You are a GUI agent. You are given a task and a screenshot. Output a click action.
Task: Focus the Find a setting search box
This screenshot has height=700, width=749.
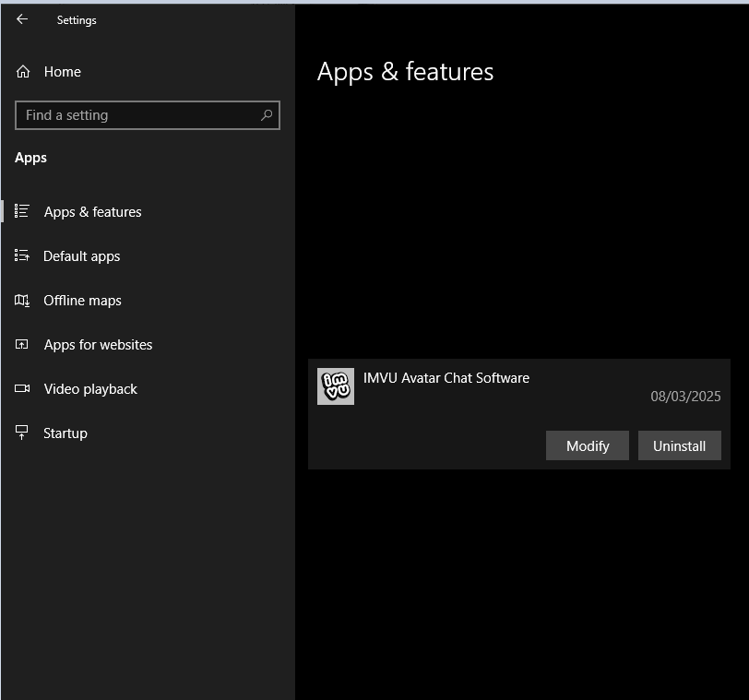pos(148,115)
